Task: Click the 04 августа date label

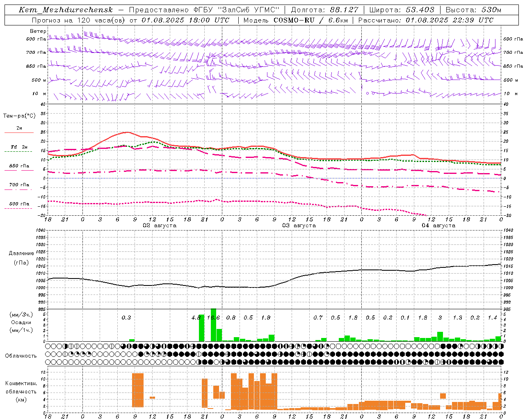Action: coord(438,226)
